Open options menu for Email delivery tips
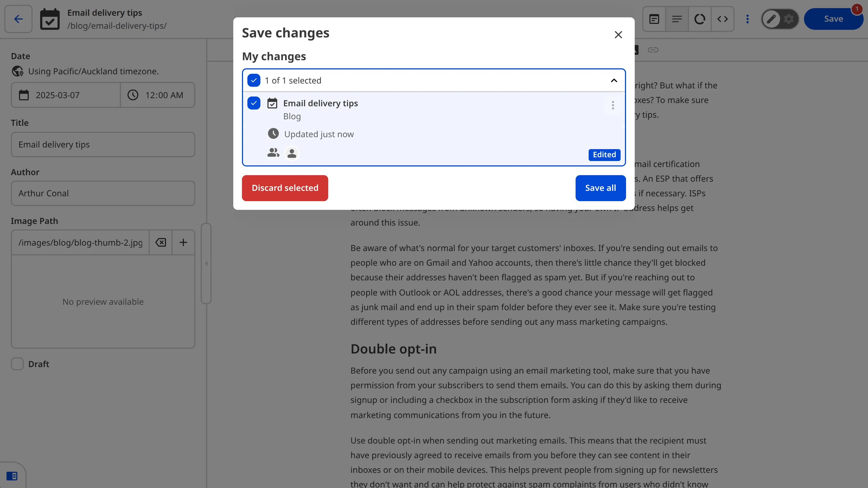Image resolution: width=868 pixels, height=488 pixels. (613, 105)
